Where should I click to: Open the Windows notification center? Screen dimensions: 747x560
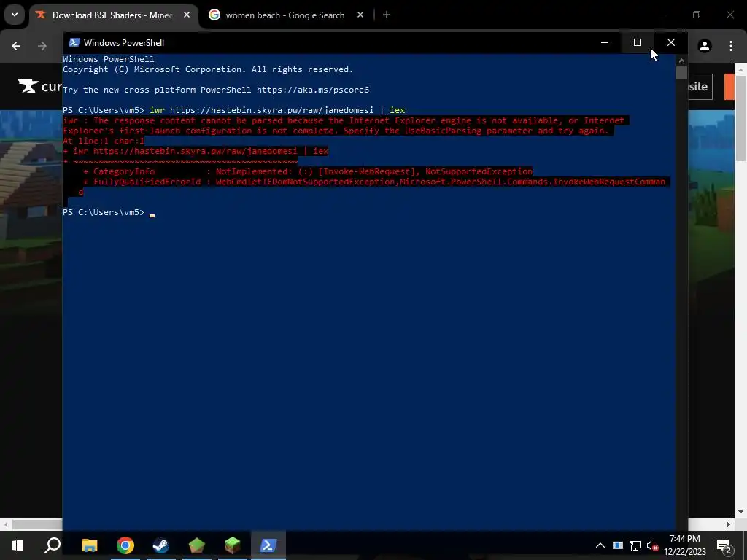pos(724,545)
